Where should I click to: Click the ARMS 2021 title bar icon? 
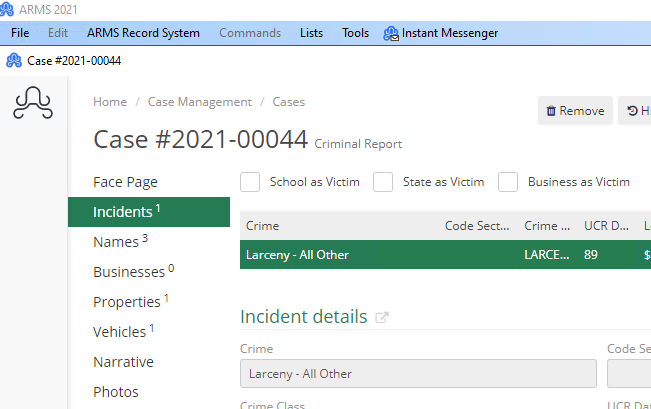click(8, 8)
